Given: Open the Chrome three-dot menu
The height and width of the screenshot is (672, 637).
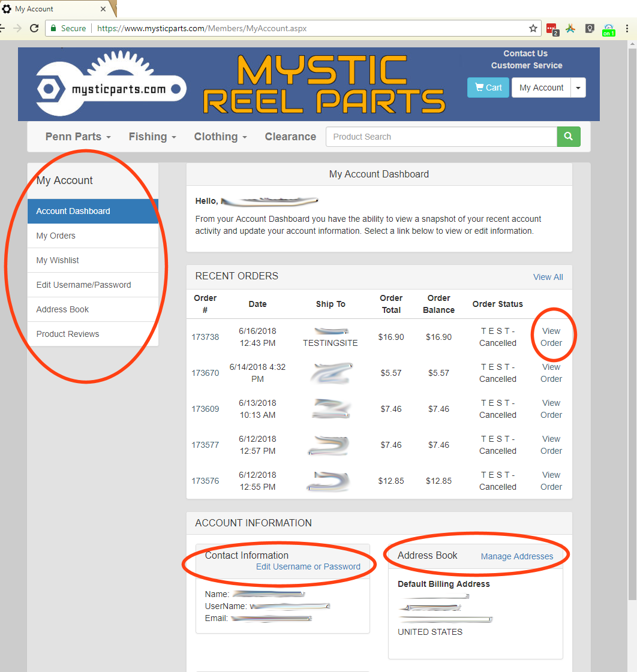Looking at the screenshot, I should pos(627,28).
